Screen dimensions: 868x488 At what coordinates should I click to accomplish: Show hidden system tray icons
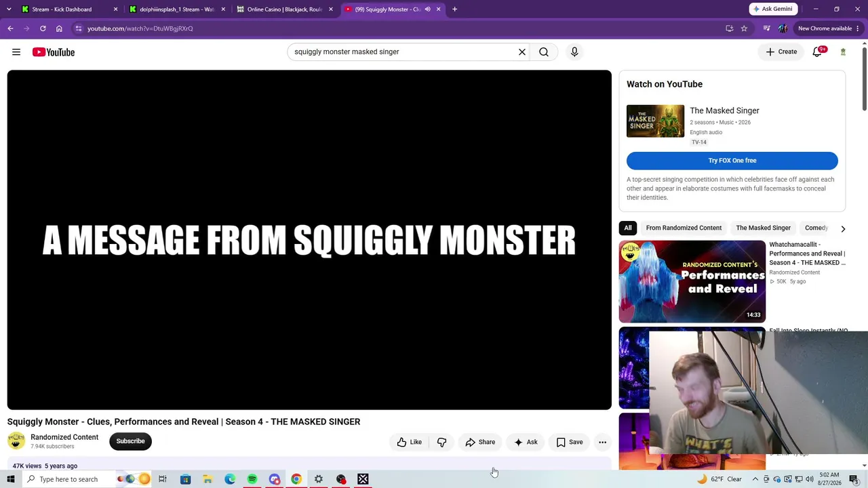pyautogui.click(x=755, y=479)
